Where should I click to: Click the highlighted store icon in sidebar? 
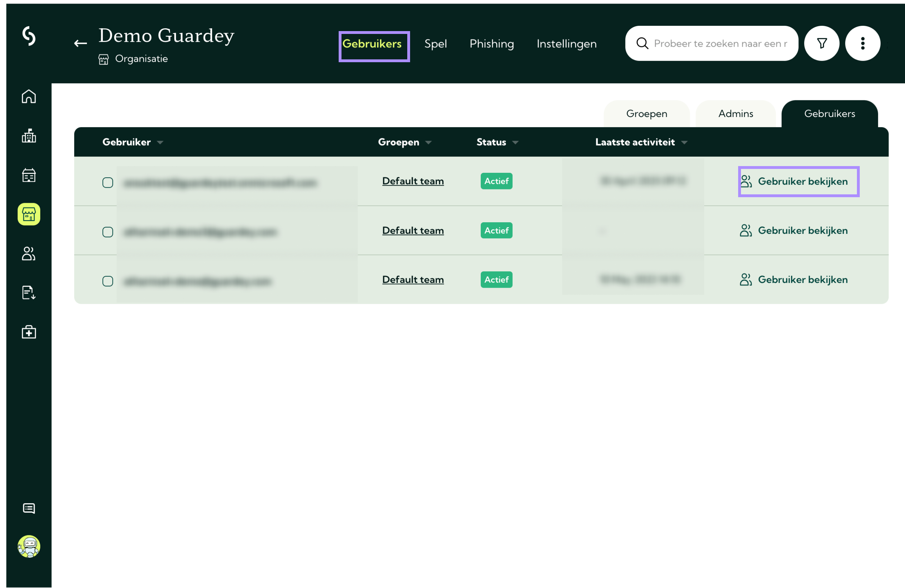29,214
